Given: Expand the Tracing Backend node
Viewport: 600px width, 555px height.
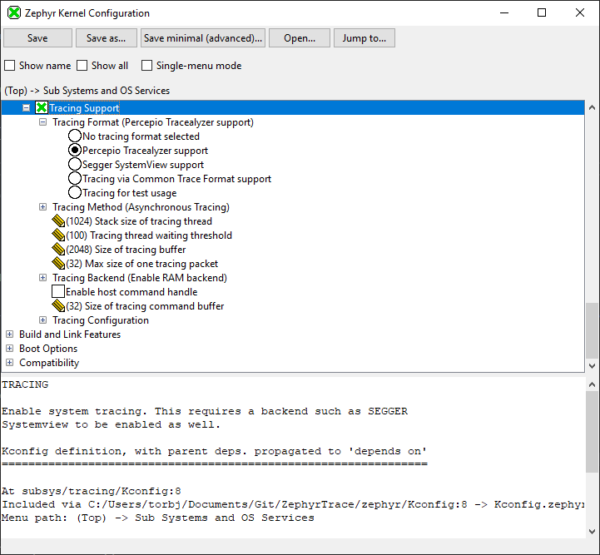Looking at the screenshot, I should 43,278.
